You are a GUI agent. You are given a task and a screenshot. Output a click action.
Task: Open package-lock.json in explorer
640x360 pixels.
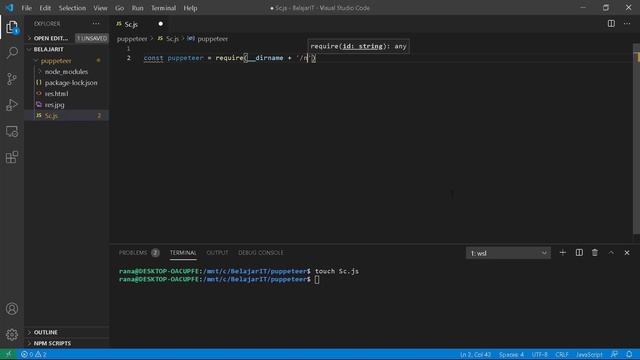tap(71, 82)
